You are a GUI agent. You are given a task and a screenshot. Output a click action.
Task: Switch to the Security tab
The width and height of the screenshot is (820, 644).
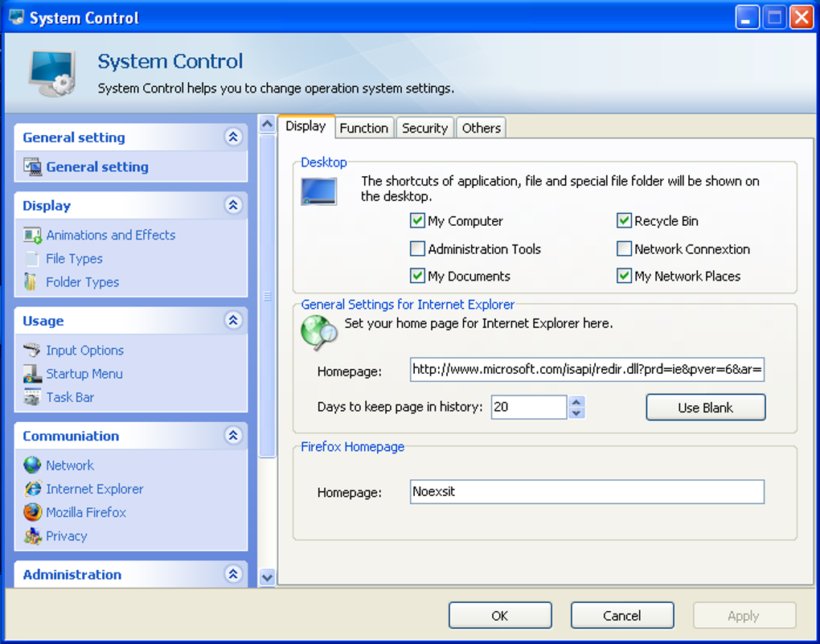(424, 127)
